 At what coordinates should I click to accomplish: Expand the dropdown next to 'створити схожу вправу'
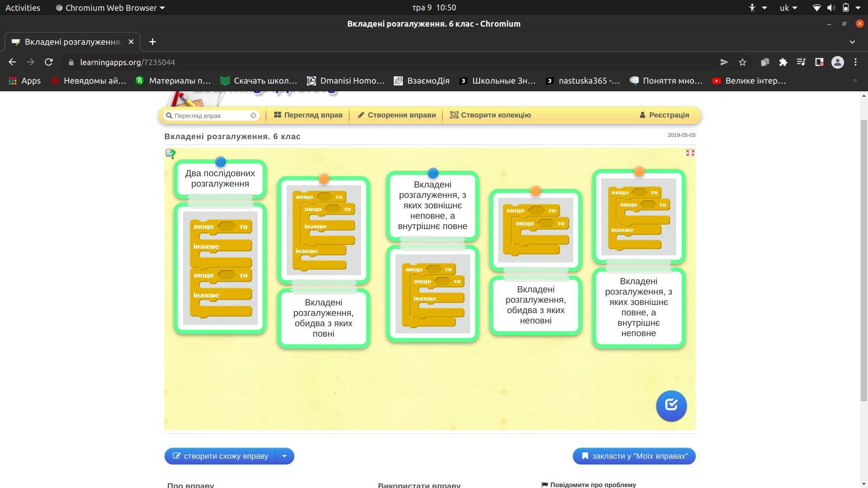[284, 456]
